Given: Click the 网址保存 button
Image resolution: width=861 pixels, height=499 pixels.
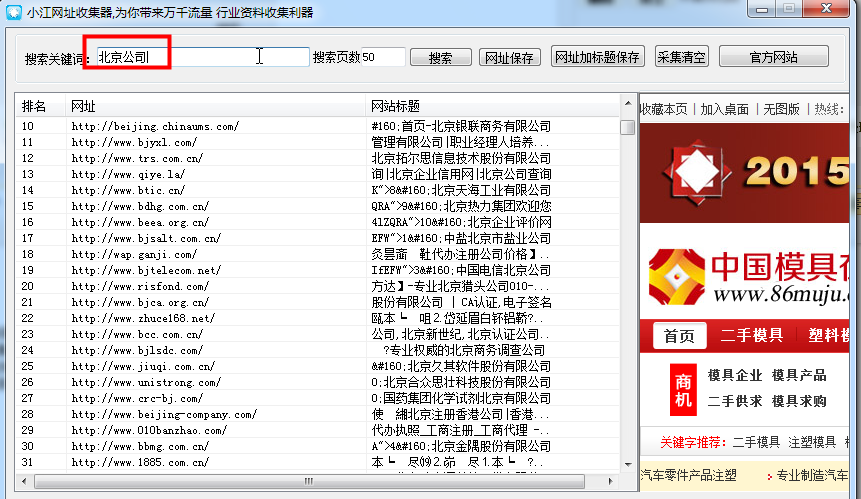Looking at the screenshot, I should (510, 58).
